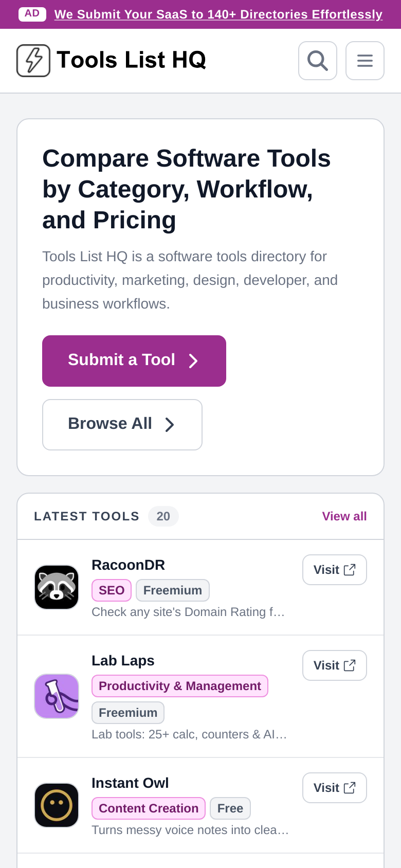401x868 pixels.
Task: Select the Productivity & Management tag
Action: tap(180, 686)
